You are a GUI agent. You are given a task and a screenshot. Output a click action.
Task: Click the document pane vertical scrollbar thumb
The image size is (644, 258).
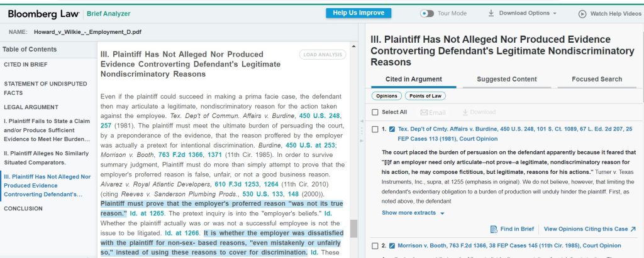click(x=353, y=228)
